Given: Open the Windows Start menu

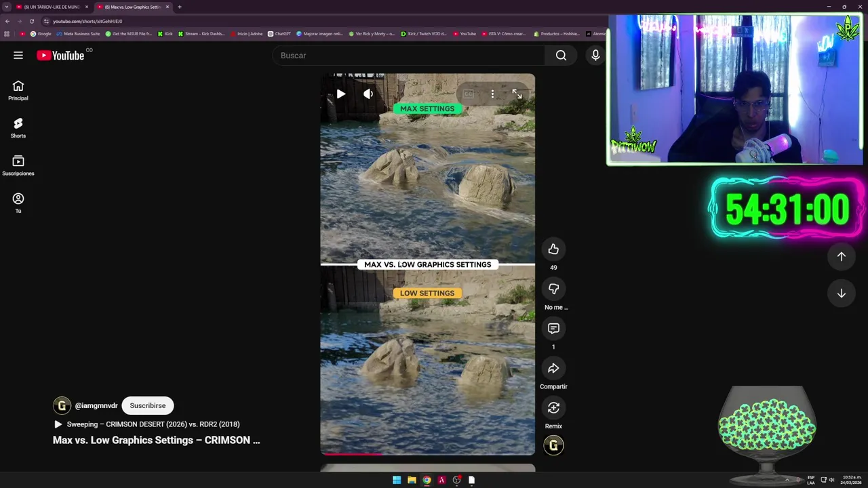Looking at the screenshot, I should [397, 480].
